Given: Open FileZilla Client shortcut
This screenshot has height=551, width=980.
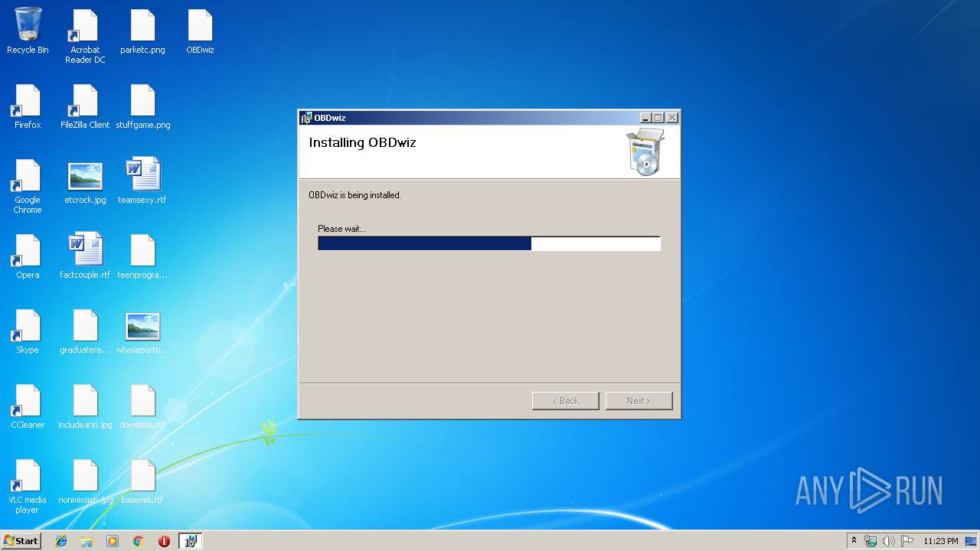Looking at the screenshot, I should (85, 106).
